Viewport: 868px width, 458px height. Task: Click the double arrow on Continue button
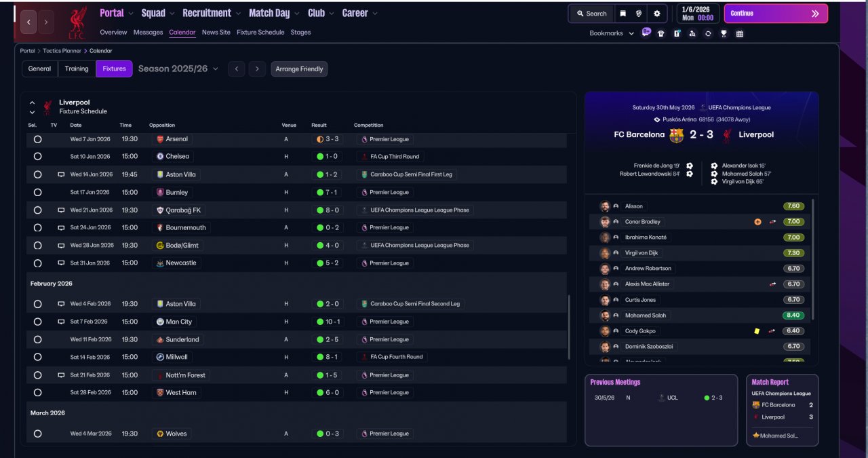(x=815, y=14)
